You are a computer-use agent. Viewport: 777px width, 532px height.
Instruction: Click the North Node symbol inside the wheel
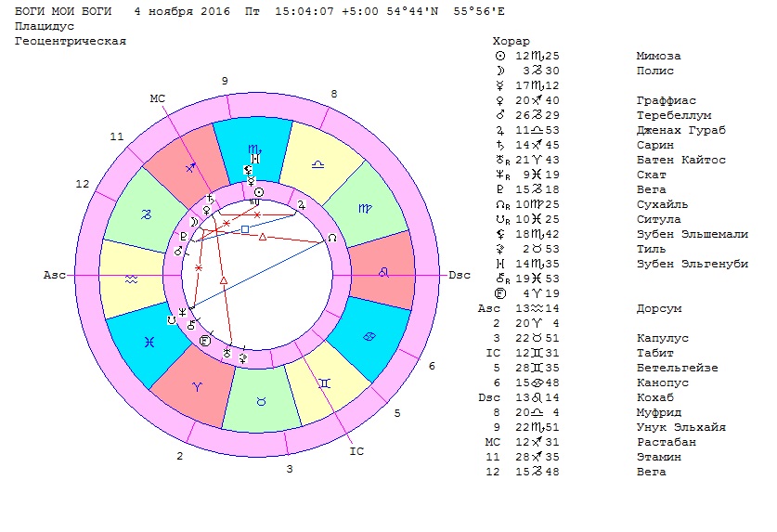click(332, 239)
